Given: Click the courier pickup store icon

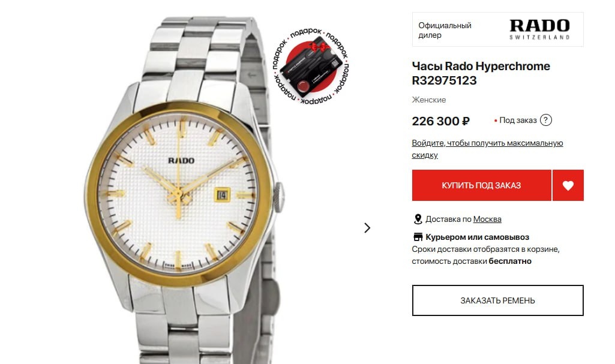Looking at the screenshot, I should tap(418, 237).
